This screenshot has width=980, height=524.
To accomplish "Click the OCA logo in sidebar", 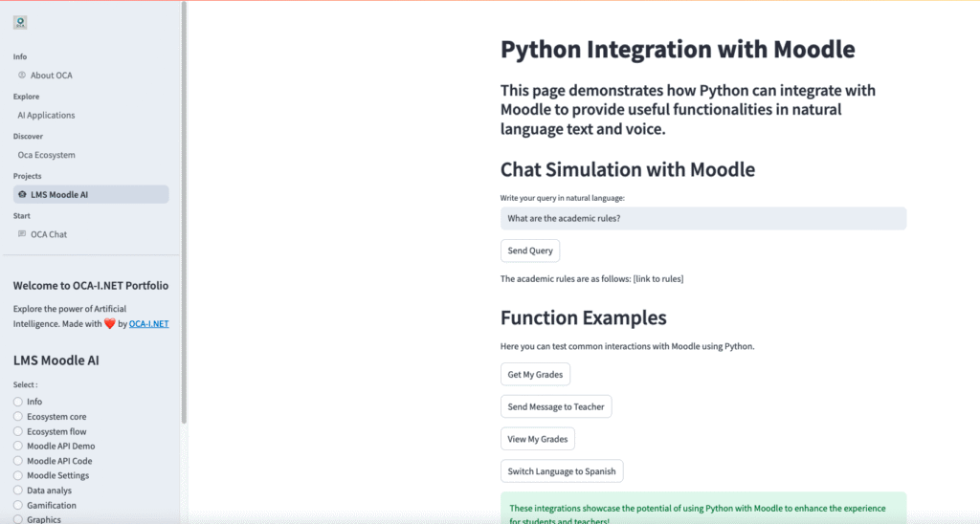I will pyautogui.click(x=20, y=22).
